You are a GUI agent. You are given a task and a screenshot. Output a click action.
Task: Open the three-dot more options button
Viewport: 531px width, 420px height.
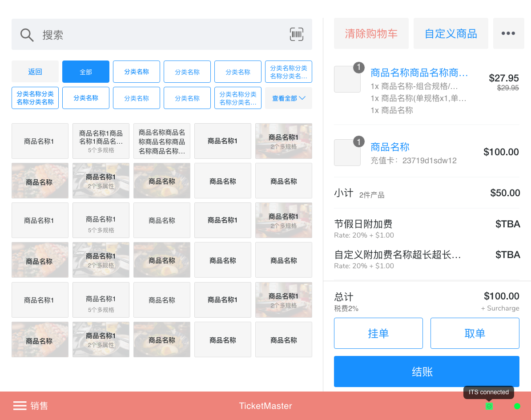pos(508,33)
